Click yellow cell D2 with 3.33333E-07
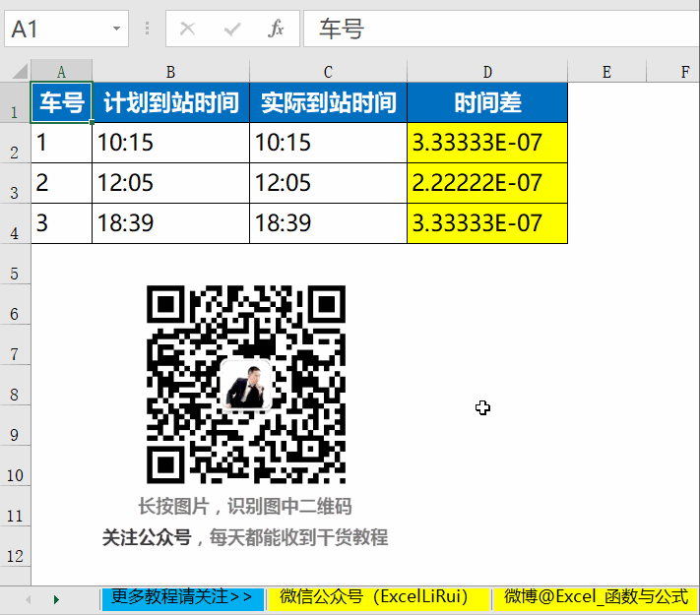 487,143
